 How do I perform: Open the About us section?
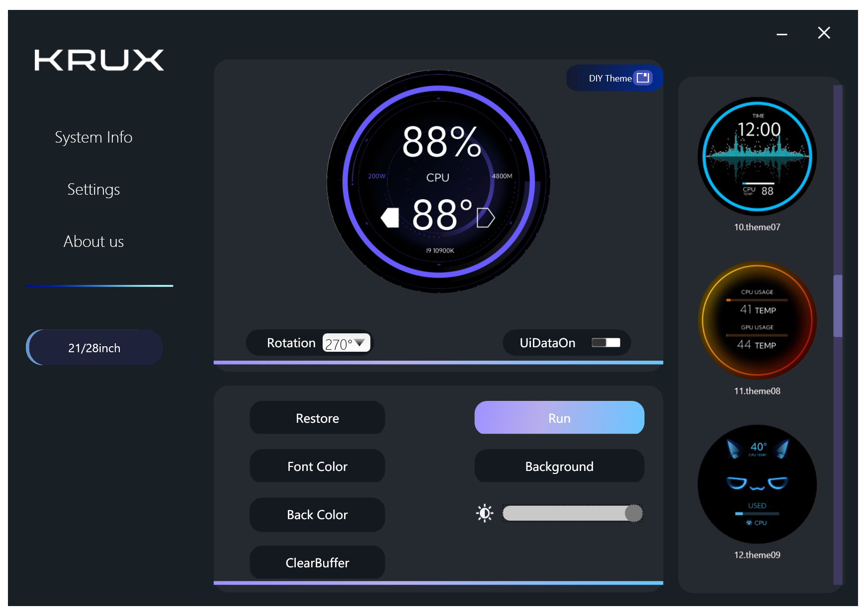(93, 241)
